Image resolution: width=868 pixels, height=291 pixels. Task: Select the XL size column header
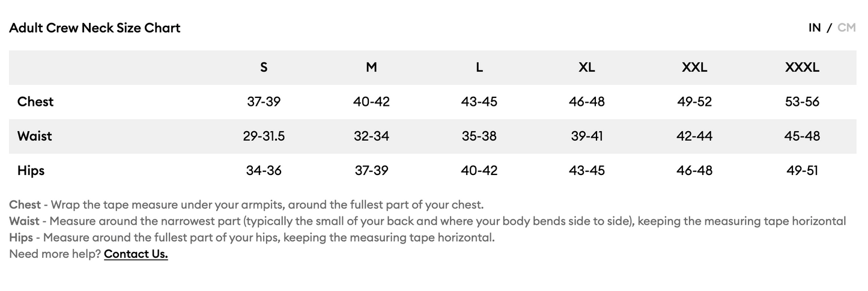[x=587, y=67]
